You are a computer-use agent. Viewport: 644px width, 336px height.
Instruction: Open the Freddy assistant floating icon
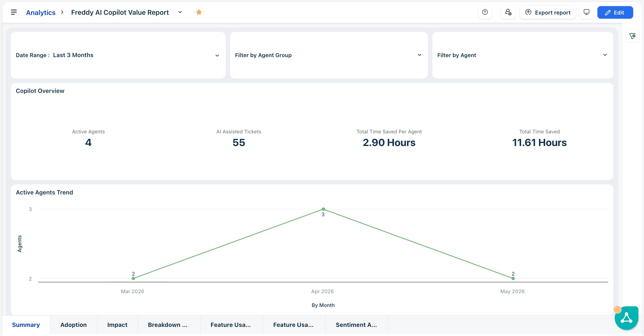pos(626,318)
